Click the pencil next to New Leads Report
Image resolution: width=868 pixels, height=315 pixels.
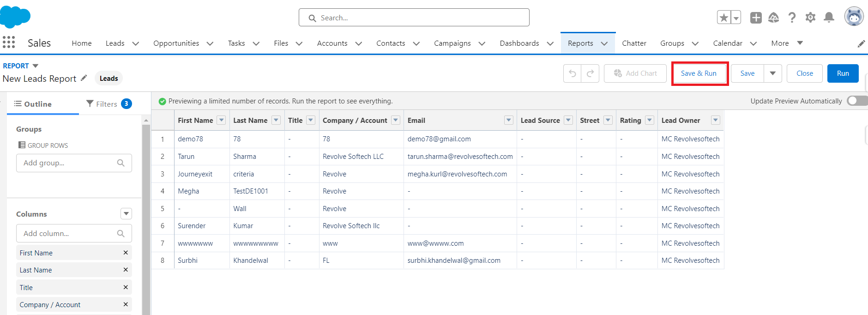[x=84, y=78]
